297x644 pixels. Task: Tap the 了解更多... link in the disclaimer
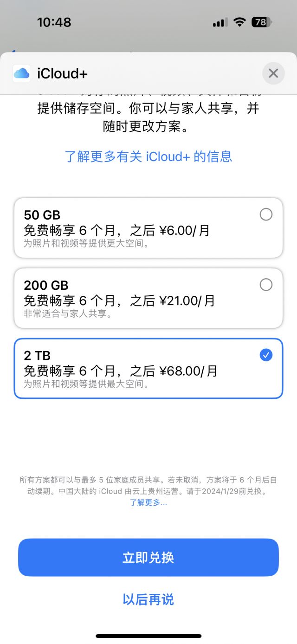point(148,502)
